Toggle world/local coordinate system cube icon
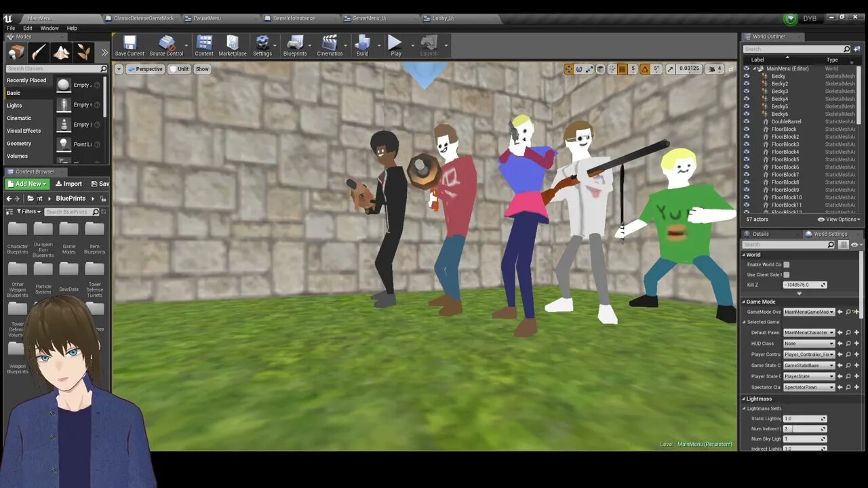 (601, 69)
